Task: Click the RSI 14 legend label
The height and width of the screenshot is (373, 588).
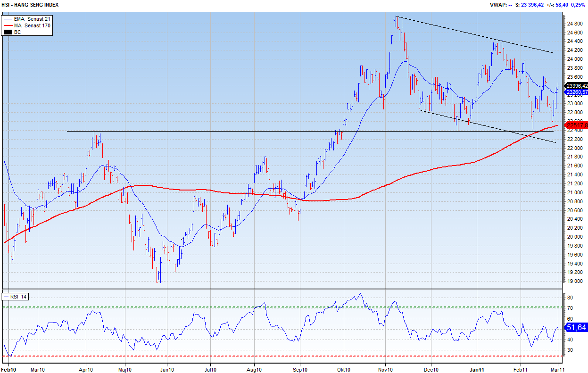Action: coord(20,297)
